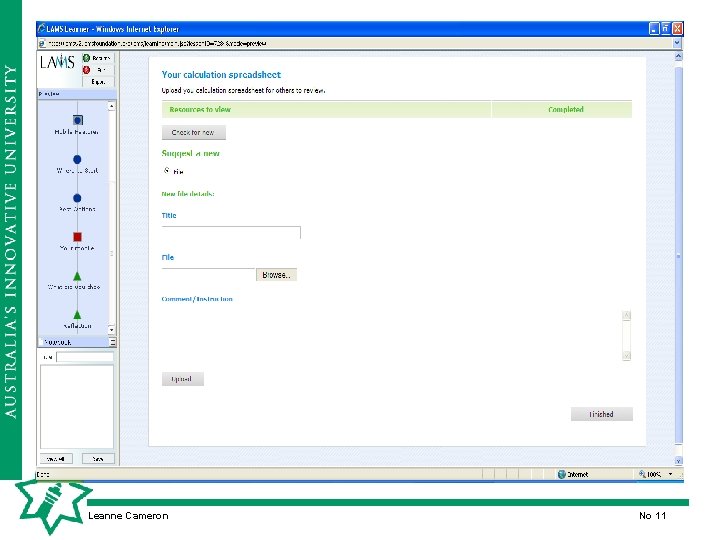720x540 pixels.
Task: Click the View All button in Notebook
Action: point(56,459)
